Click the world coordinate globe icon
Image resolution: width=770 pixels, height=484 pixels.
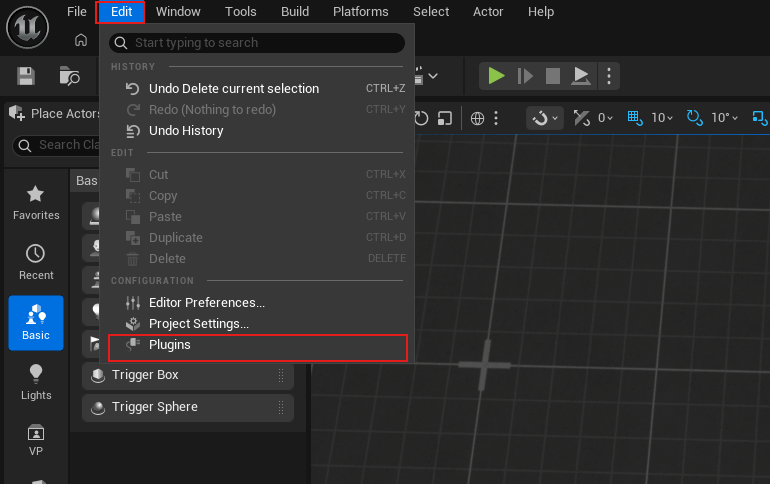[x=478, y=118]
